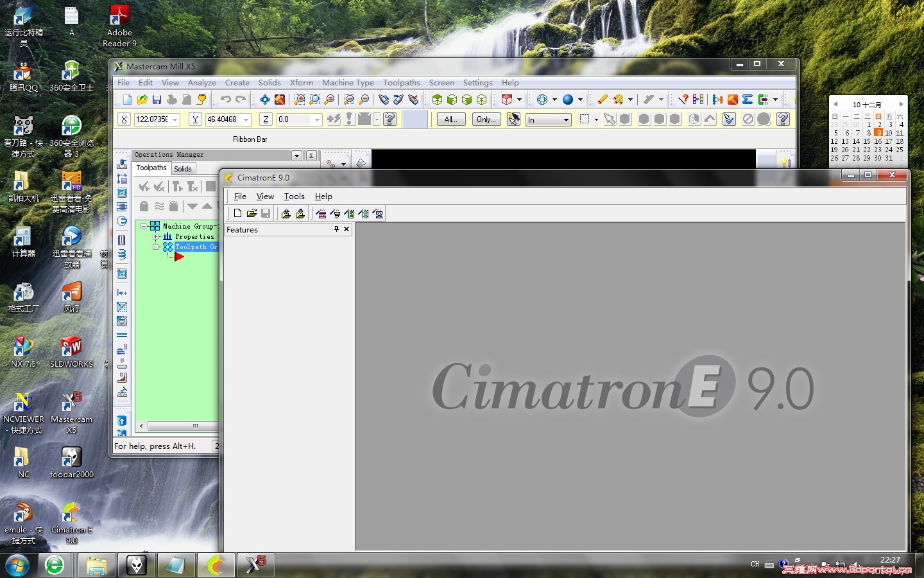This screenshot has height=578, width=924.
Task: Collapse the Machine Group tree node
Action: pyautogui.click(x=144, y=226)
